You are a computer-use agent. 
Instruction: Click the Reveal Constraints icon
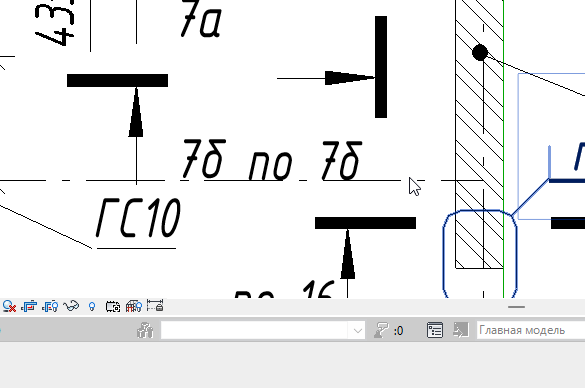pos(155,306)
